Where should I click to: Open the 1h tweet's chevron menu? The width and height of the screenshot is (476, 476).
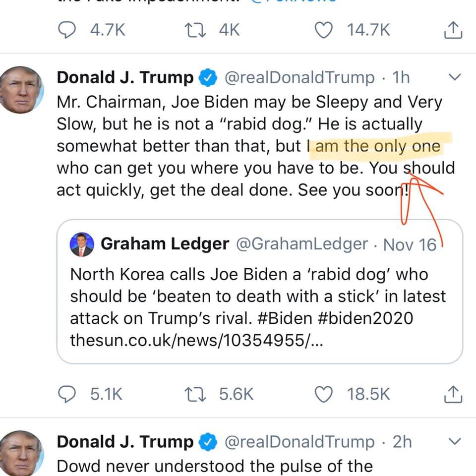[454, 78]
